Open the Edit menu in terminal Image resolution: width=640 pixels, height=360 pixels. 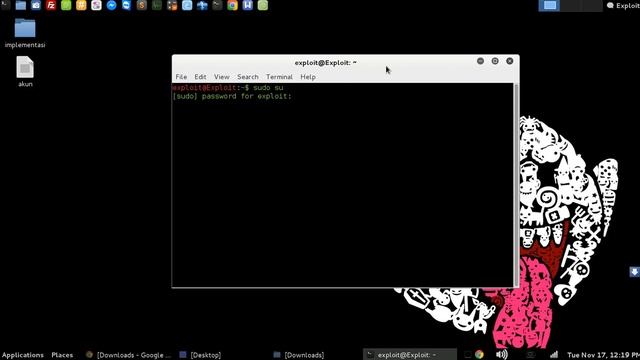click(x=200, y=77)
